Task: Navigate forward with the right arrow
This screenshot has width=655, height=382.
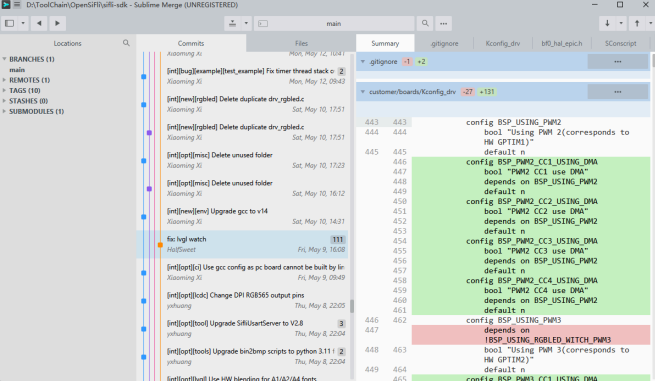Action: pos(58,23)
